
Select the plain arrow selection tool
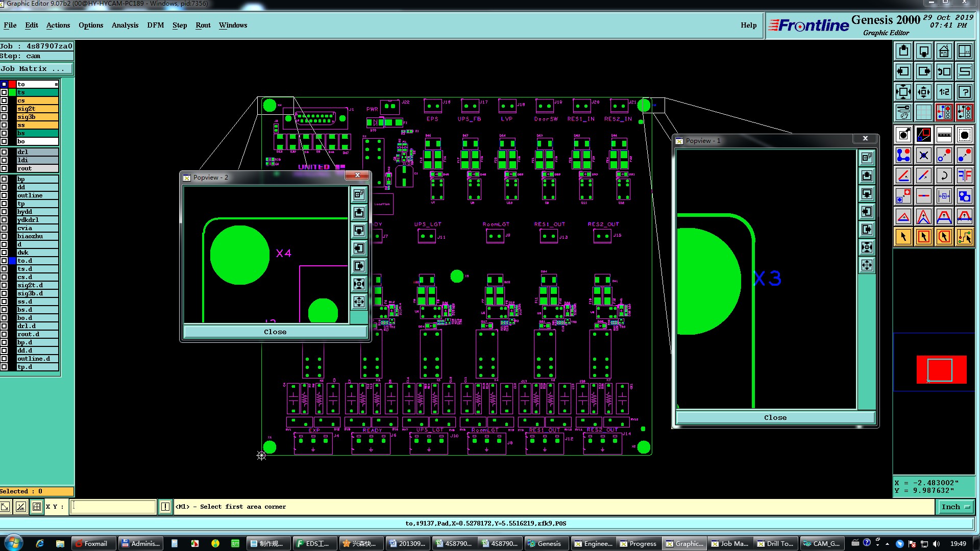click(903, 237)
